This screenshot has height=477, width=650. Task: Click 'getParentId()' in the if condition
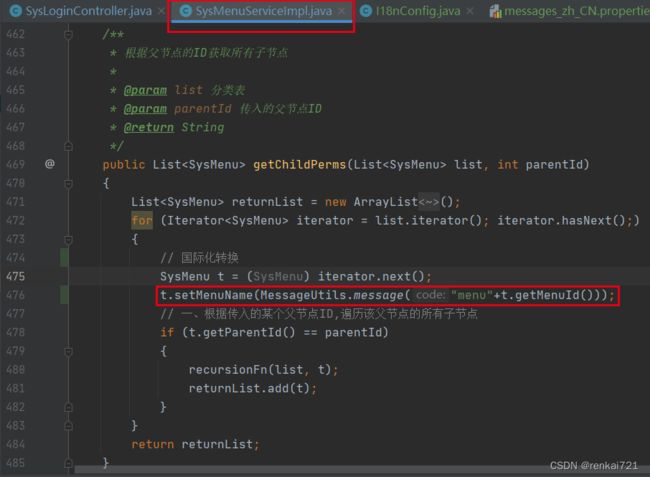(249, 332)
